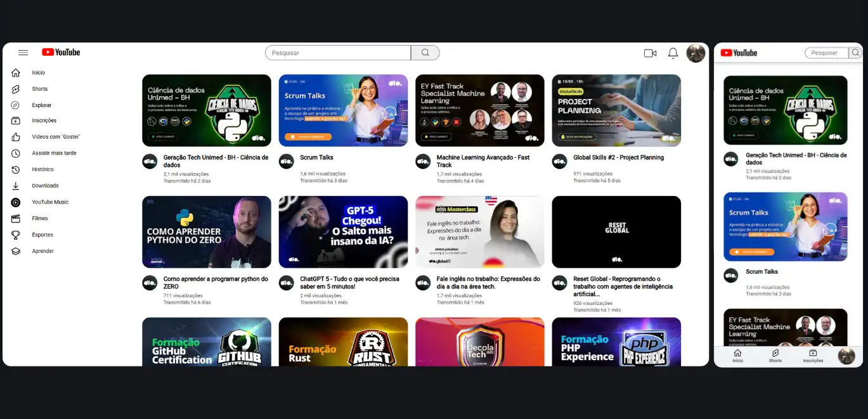The image size is (868, 419).
Task: Open EY Fast Track thumbnail in mobile view
Action: (x=786, y=327)
